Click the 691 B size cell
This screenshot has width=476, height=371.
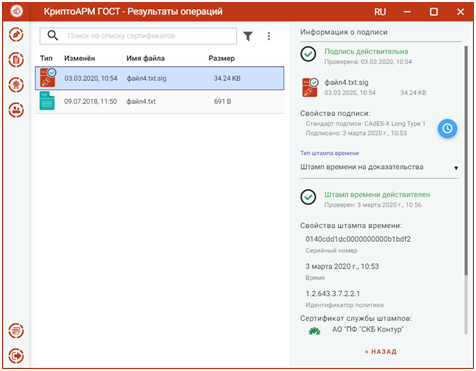click(x=222, y=101)
